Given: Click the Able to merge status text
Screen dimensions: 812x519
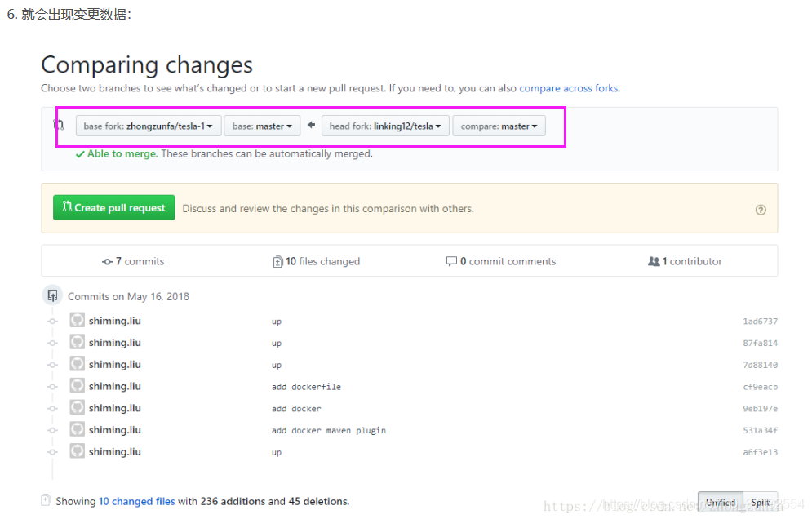Looking at the screenshot, I should pyautogui.click(x=122, y=154).
